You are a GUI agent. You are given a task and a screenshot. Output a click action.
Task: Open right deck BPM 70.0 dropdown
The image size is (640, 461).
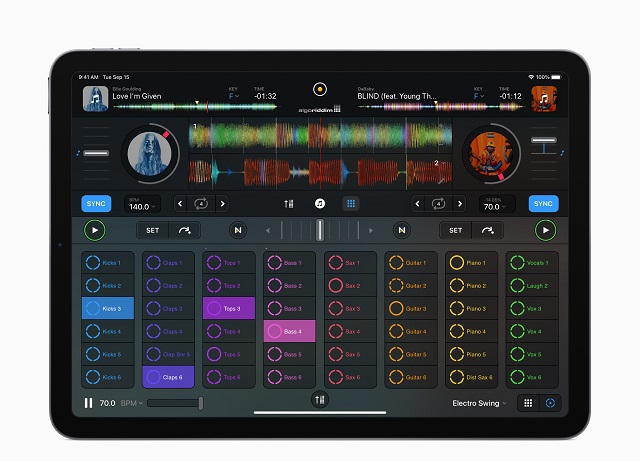(x=497, y=204)
